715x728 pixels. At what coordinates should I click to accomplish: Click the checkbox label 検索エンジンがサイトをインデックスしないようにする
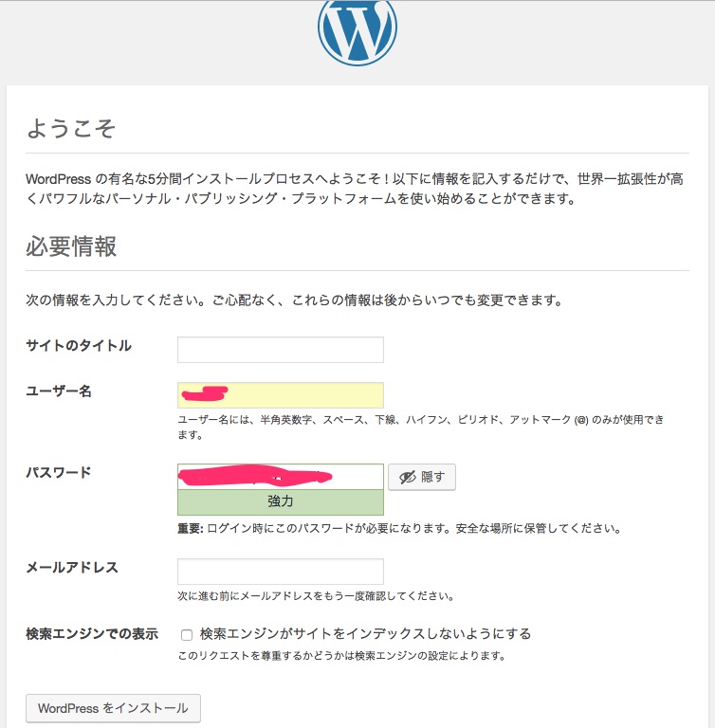click(x=365, y=634)
